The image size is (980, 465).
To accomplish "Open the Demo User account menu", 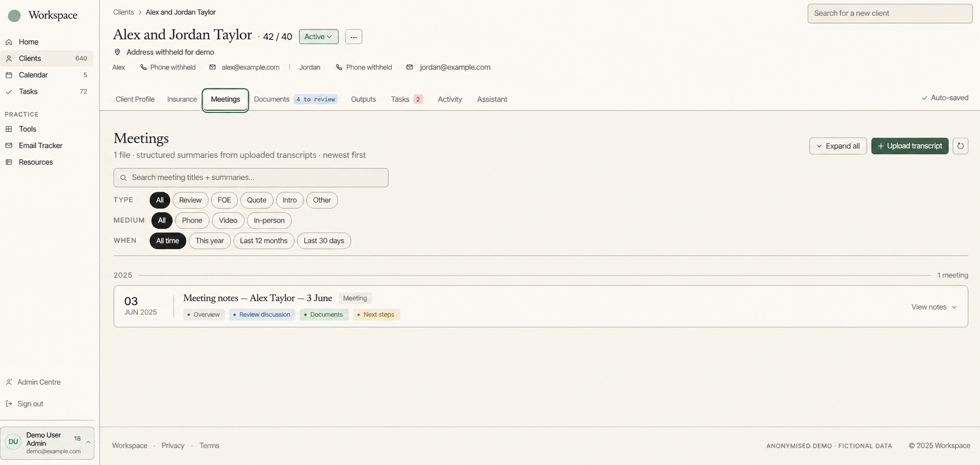I will [47, 443].
